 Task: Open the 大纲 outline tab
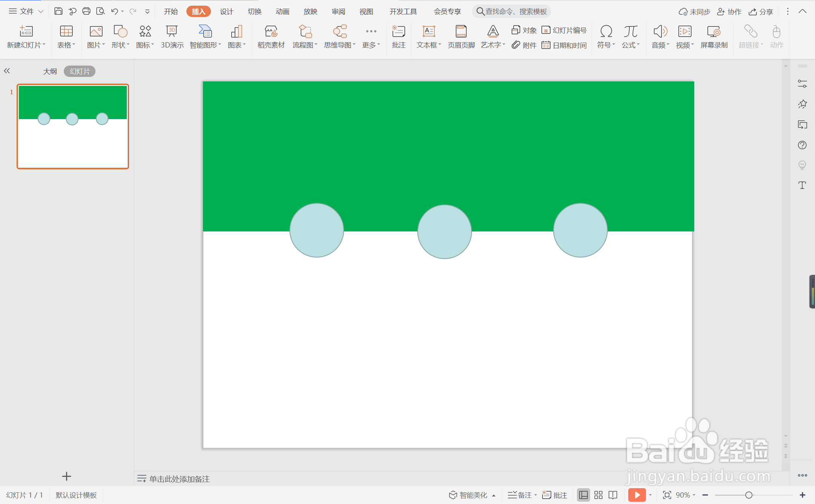(50, 71)
